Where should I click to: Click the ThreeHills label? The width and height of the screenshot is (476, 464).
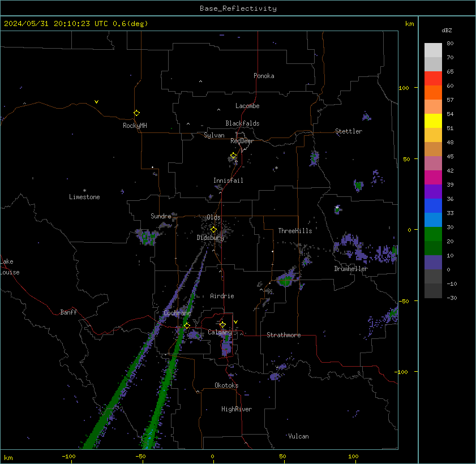click(295, 231)
